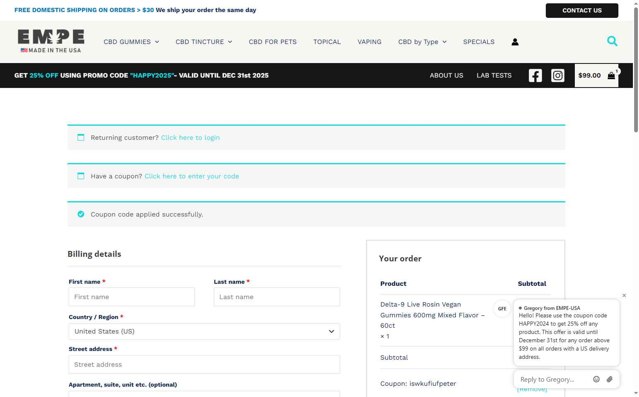
Task: Click the emoji icon in chat reply
Action: [596, 379]
